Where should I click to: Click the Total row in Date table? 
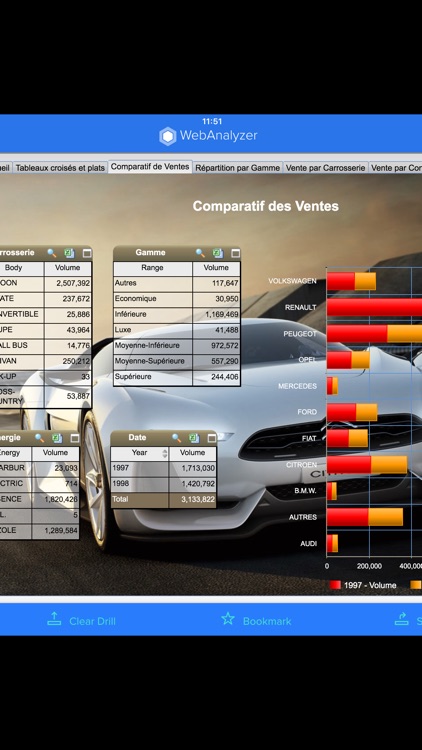click(x=164, y=499)
